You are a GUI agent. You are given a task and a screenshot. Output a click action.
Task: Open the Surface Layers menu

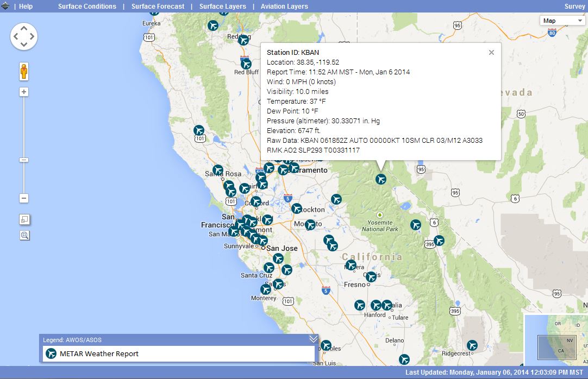click(222, 7)
